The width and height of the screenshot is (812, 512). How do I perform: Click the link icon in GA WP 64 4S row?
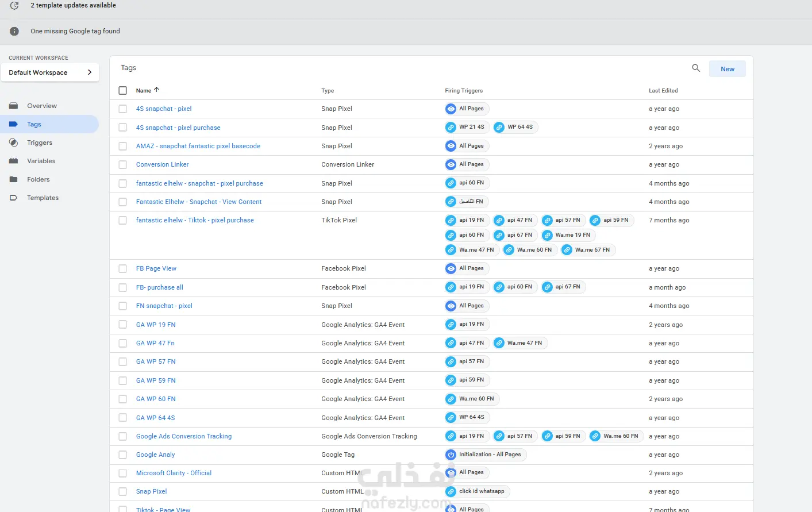(x=451, y=418)
